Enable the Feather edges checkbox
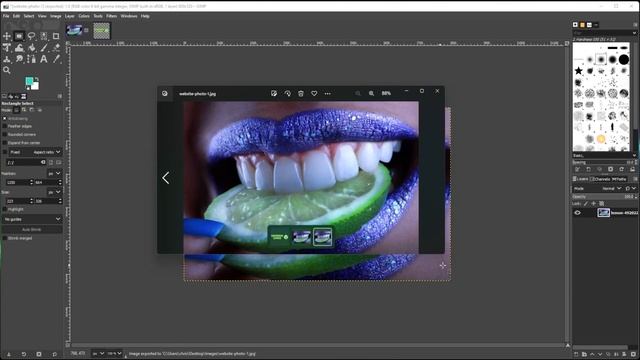The width and height of the screenshot is (640, 360). tap(5, 126)
